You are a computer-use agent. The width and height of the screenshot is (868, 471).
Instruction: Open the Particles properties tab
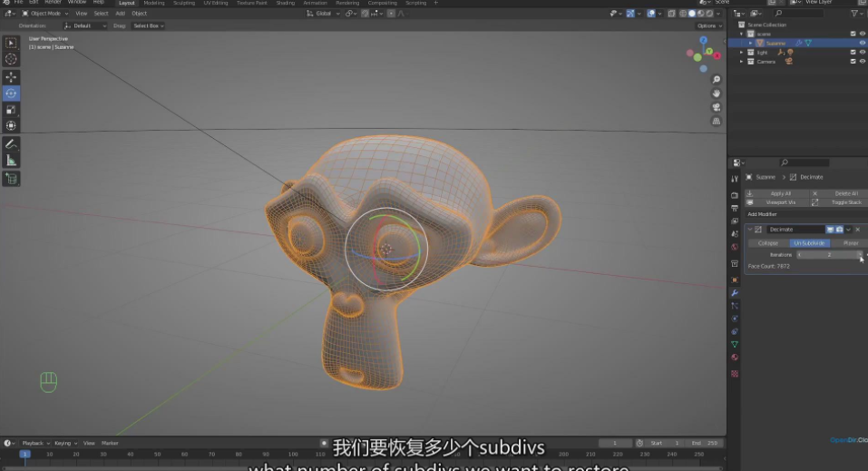coord(735,305)
